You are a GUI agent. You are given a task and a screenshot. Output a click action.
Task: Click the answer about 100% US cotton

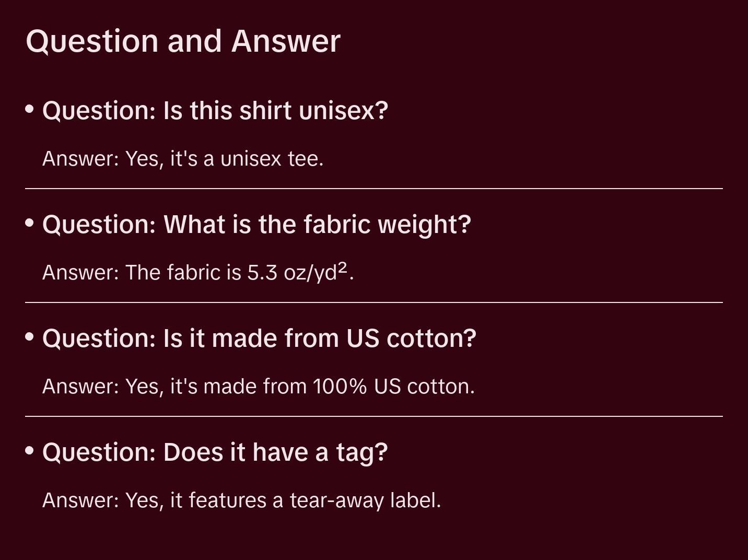[259, 387]
